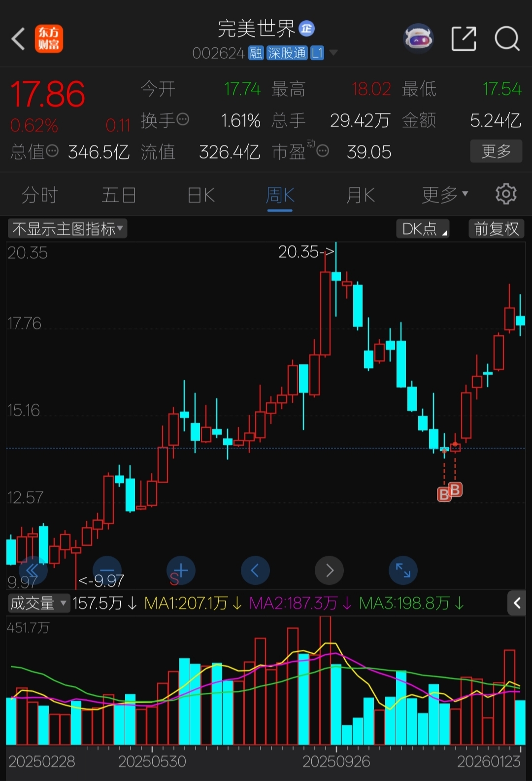The image size is (532, 781).
Task: Open the 更多 period dropdown tab
Action: (445, 195)
